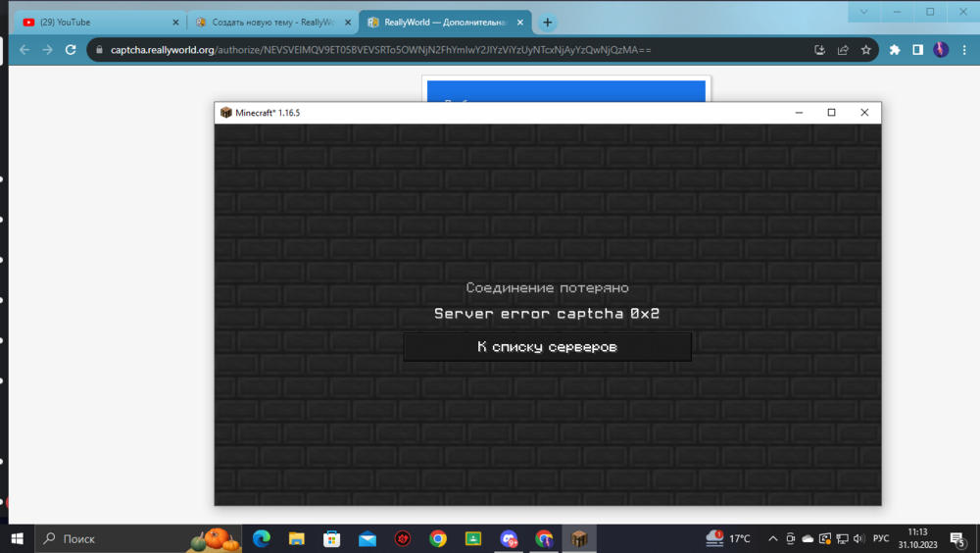Open network status in tray

click(843, 538)
